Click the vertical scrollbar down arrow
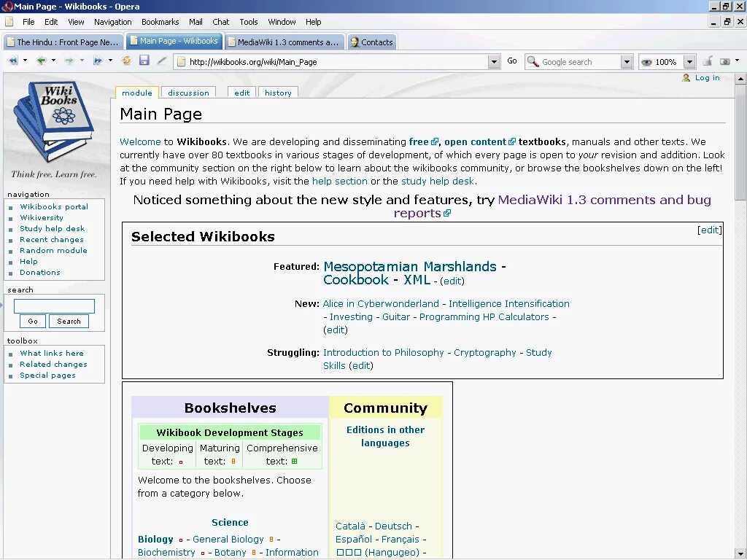 (x=740, y=554)
